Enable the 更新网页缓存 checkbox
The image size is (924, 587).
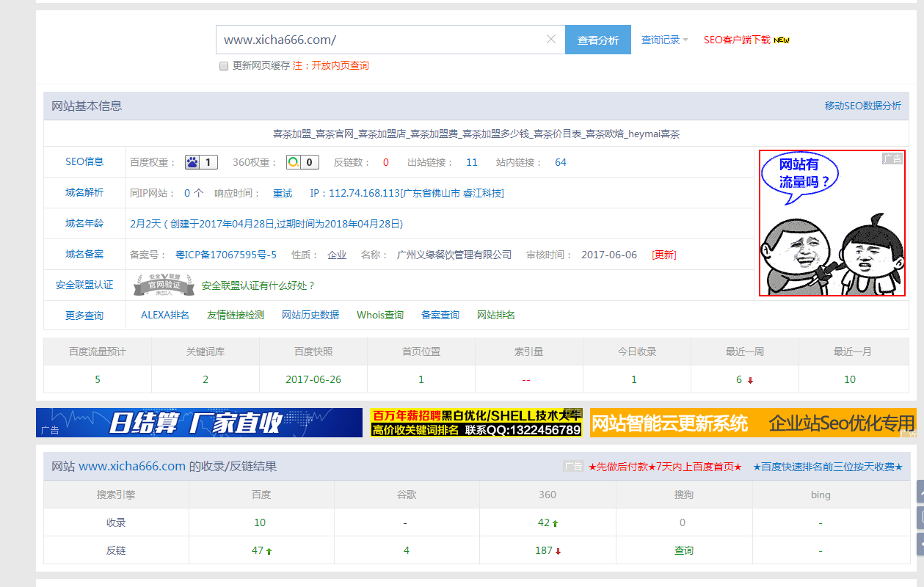click(x=224, y=66)
